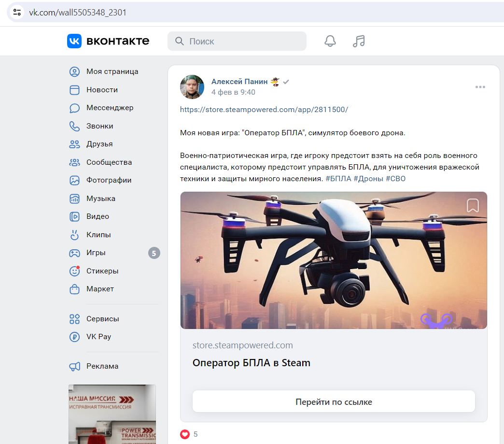The height and width of the screenshot is (444, 504).
Task: Open hashtag #СВО
Action: coord(396,179)
